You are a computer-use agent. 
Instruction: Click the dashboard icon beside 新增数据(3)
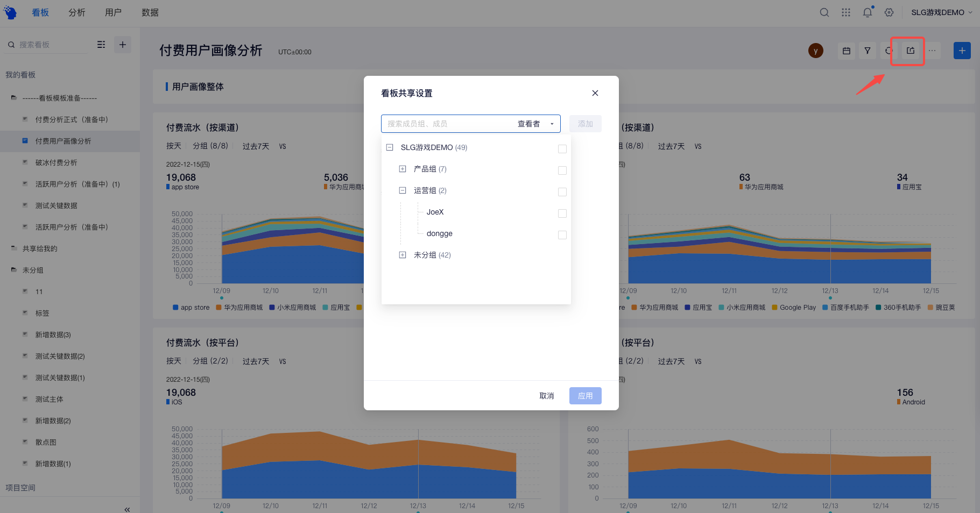coord(25,334)
